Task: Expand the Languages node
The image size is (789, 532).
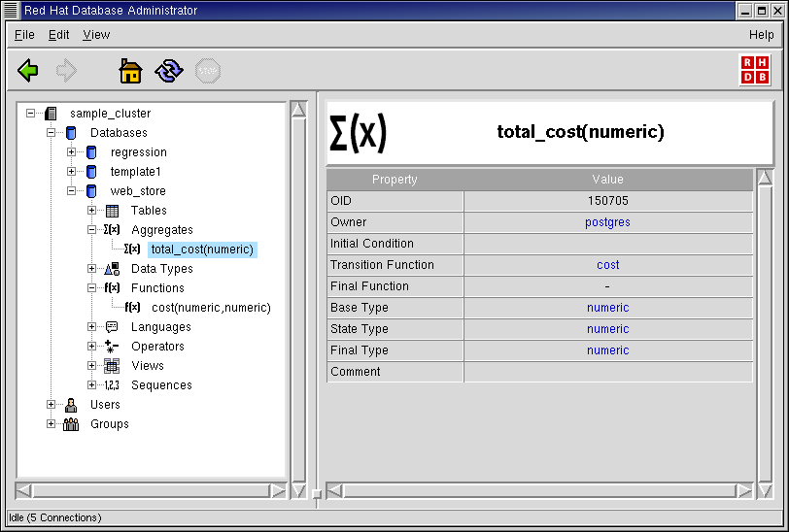Action: click(x=91, y=327)
